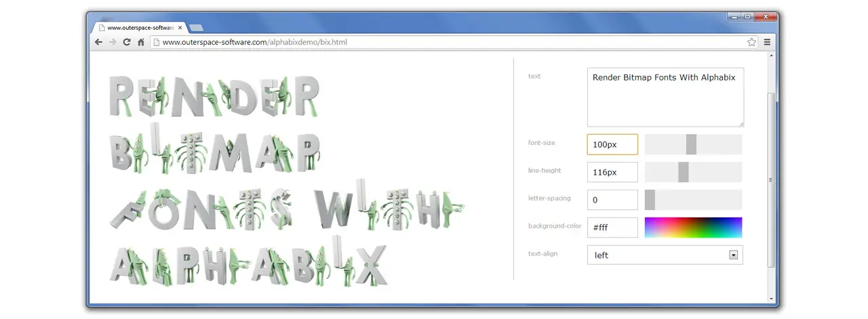Click the letter-spacing slider handle

coord(650,200)
